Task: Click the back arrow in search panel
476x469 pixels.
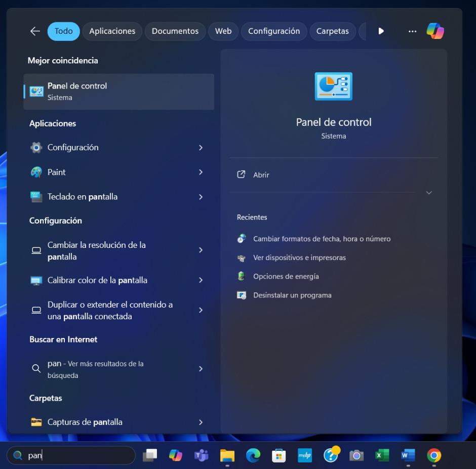Action: tap(35, 31)
